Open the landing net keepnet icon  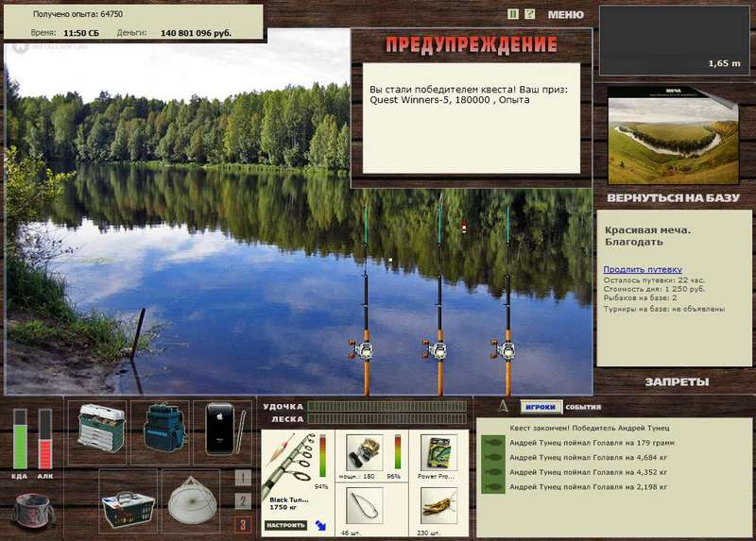pos(192,502)
